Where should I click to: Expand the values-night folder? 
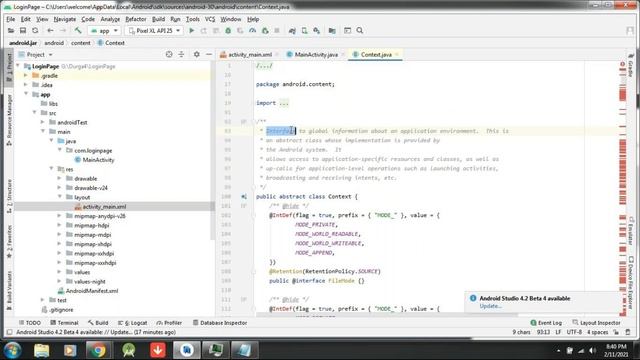[60, 281]
